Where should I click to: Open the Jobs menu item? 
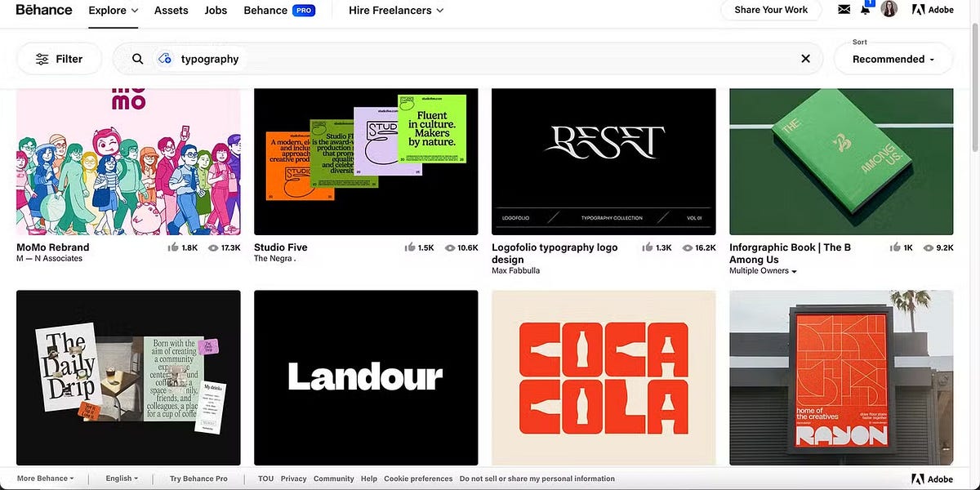[x=216, y=11]
